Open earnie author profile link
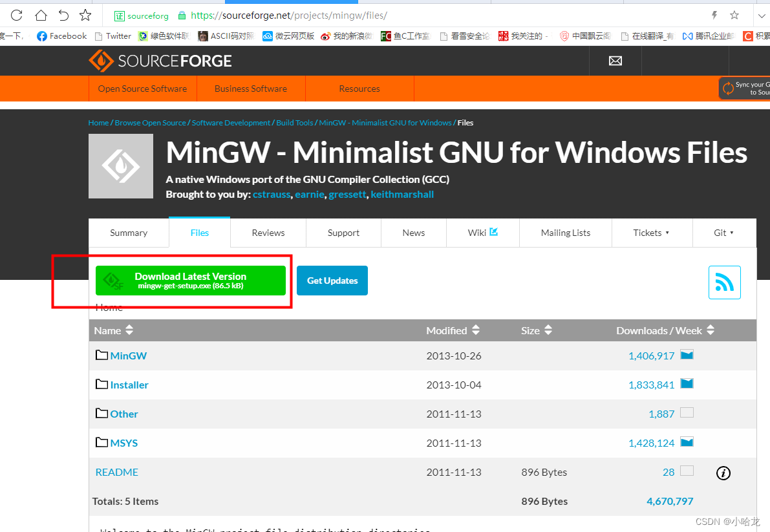The height and width of the screenshot is (532, 770). [x=310, y=195]
